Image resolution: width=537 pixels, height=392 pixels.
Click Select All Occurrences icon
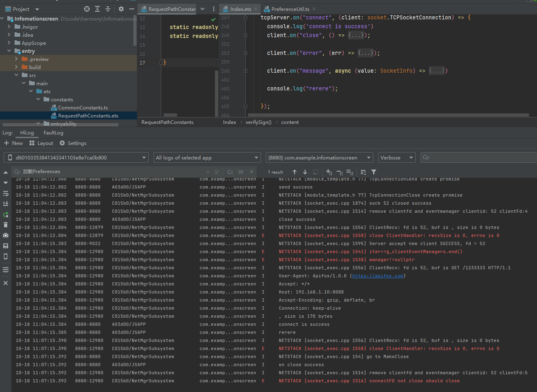pos(350,172)
